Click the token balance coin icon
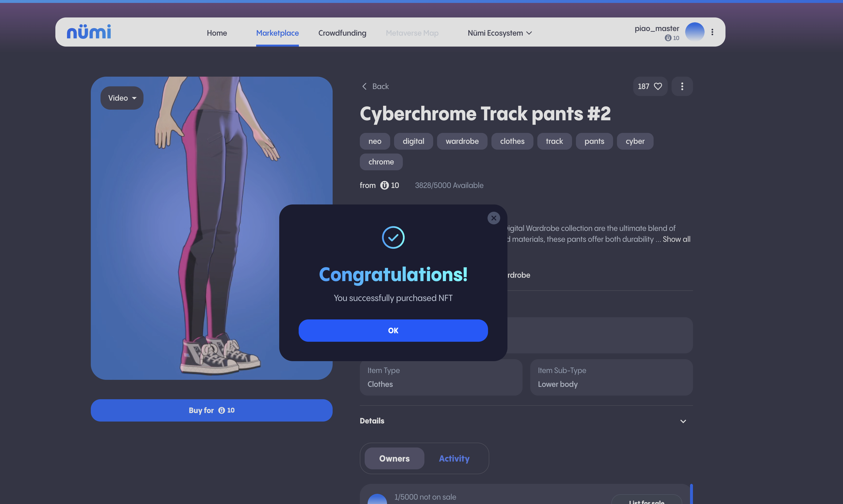The width and height of the screenshot is (843, 504). click(x=668, y=38)
